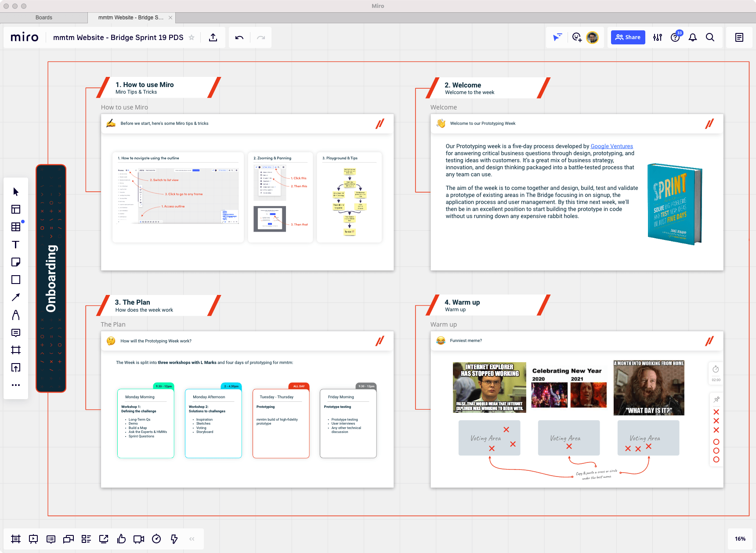Open the text tool
Viewport: 756px width, 553px height.
click(x=16, y=244)
